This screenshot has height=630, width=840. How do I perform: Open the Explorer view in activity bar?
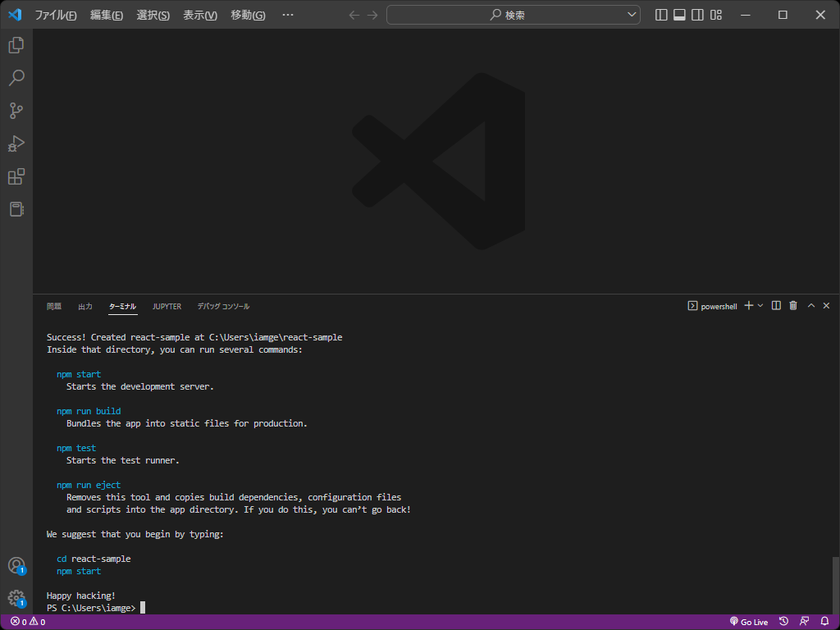point(16,45)
